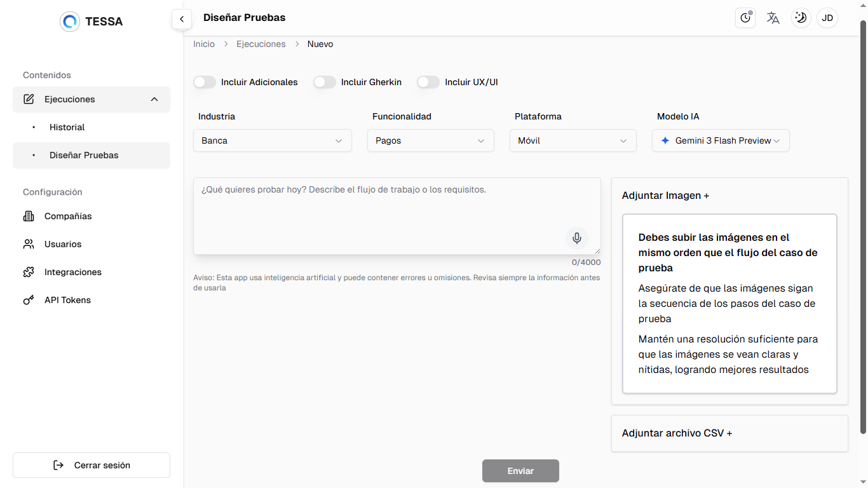Open the language translation icon

coord(773,18)
